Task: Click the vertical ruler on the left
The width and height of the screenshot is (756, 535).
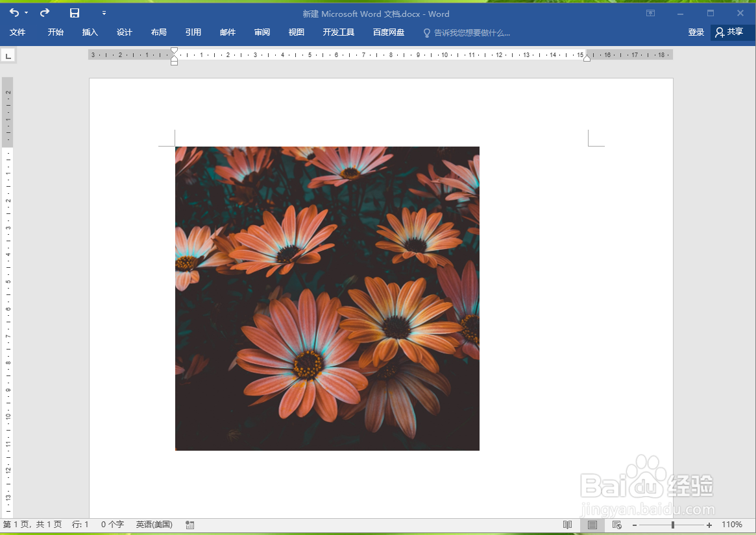Action: pos(7,298)
